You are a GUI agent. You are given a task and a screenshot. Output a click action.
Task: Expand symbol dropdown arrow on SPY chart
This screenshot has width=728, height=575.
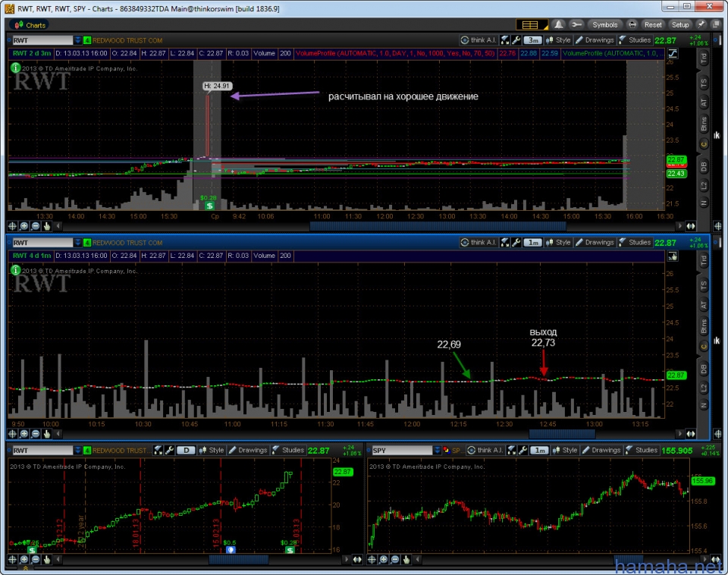click(x=437, y=450)
